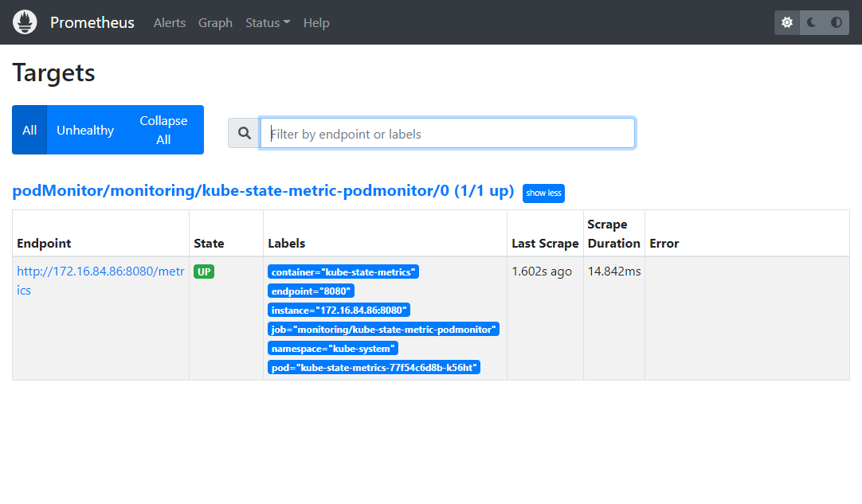Image resolution: width=862 pixels, height=504 pixels.
Task: Switch to dark theme via moon icon
Action: 812,22
